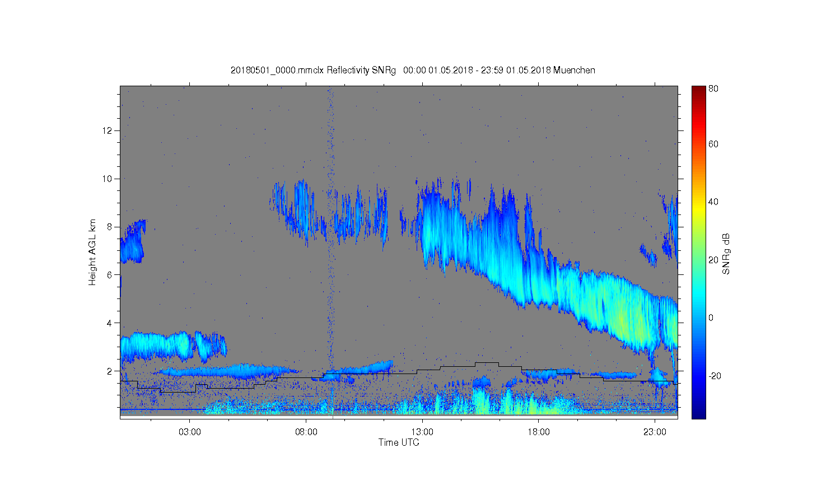Pick the dark blue bottom of the colorbar

[x=698, y=414]
